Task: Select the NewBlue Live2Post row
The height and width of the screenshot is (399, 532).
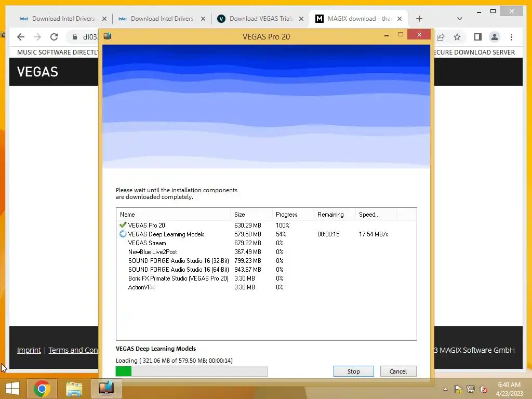Action: tap(266, 252)
